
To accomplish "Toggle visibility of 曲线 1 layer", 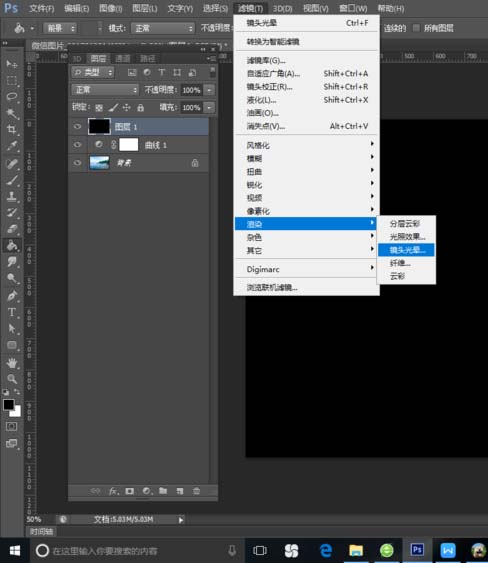I will click(77, 145).
